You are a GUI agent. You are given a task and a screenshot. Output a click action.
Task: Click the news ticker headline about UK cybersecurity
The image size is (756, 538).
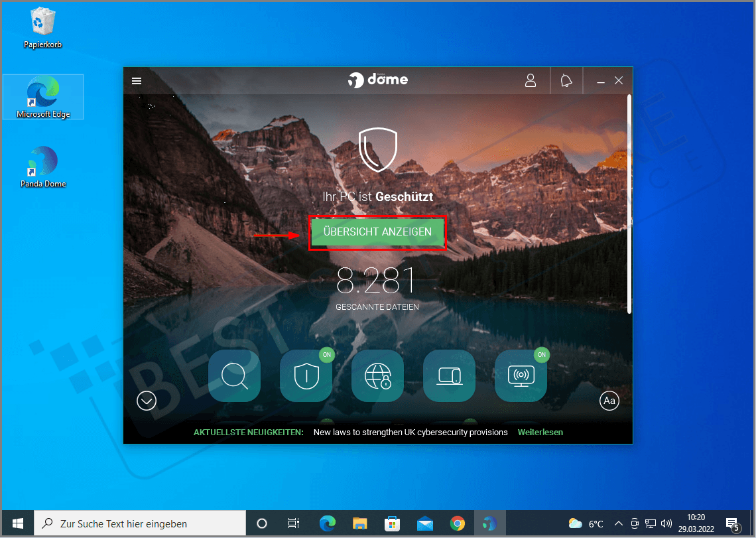pos(410,432)
